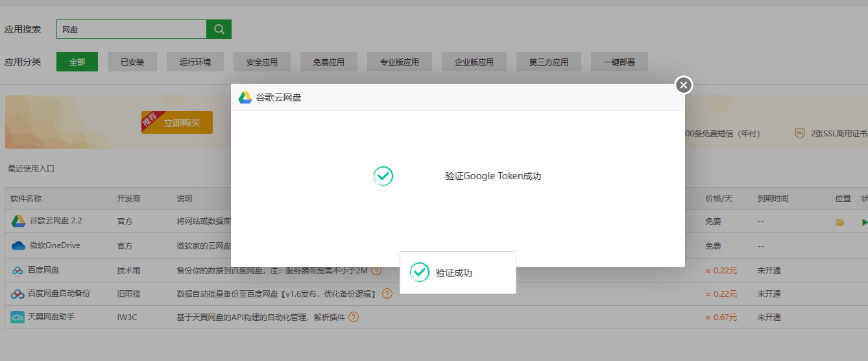
Task: Click the 验证成功 toast text
Action: coord(454,273)
